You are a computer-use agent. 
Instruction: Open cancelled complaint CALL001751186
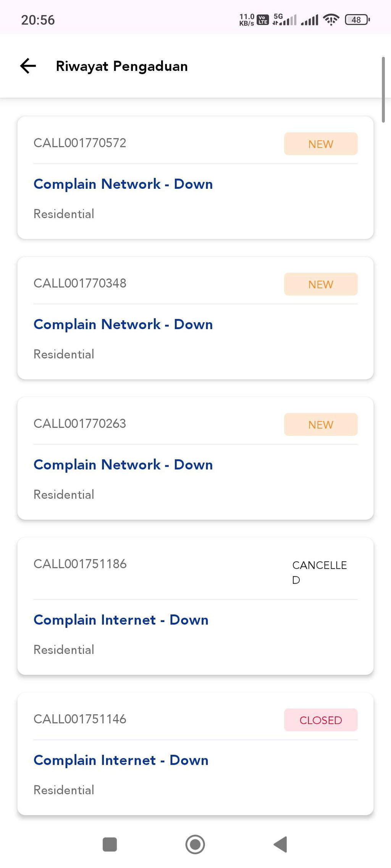tap(195, 606)
